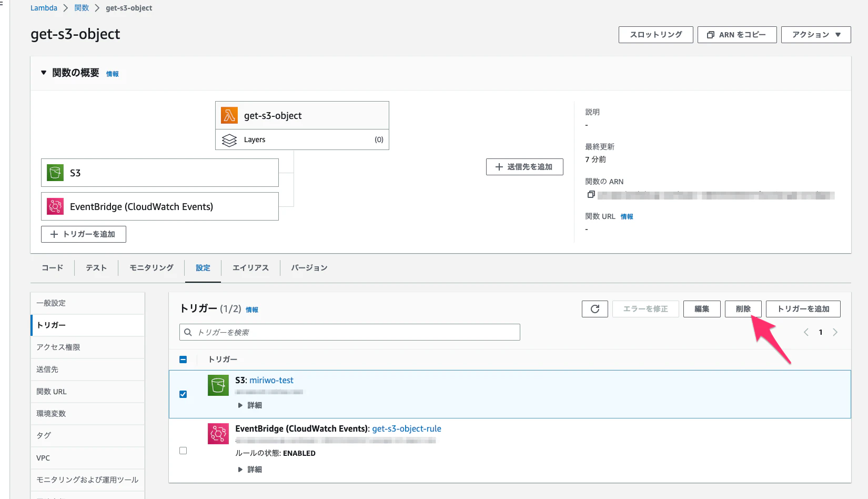The height and width of the screenshot is (499, 868).
Task: Copy the function ARN using the copy icon
Action: (591, 195)
